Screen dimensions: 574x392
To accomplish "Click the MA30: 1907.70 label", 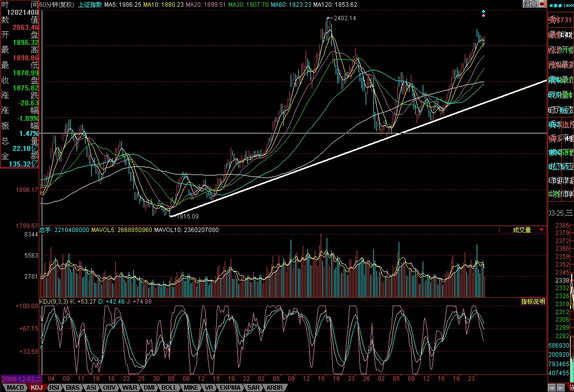I will pyautogui.click(x=248, y=5).
